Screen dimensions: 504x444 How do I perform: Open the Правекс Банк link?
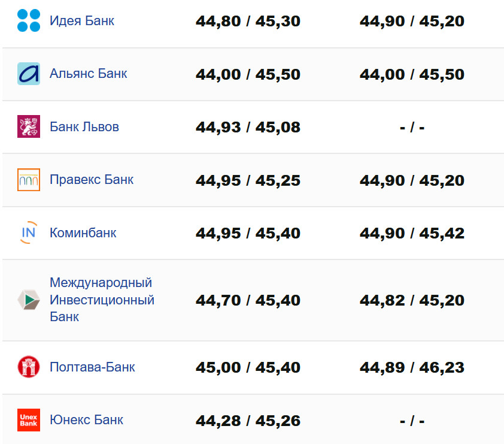tap(92, 180)
